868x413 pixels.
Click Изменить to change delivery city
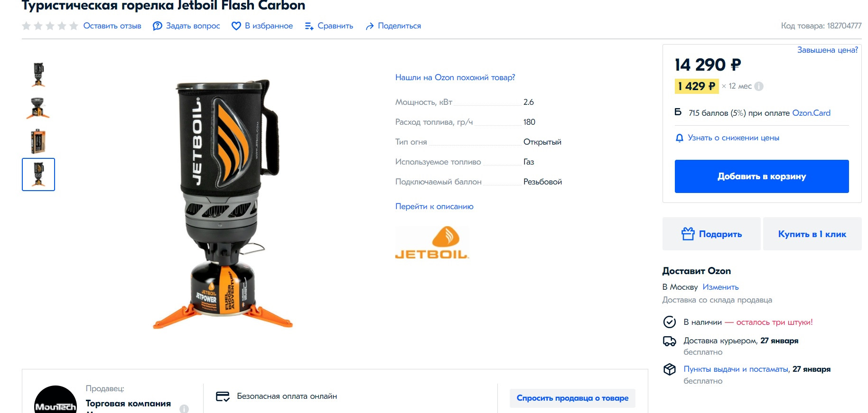tap(720, 287)
